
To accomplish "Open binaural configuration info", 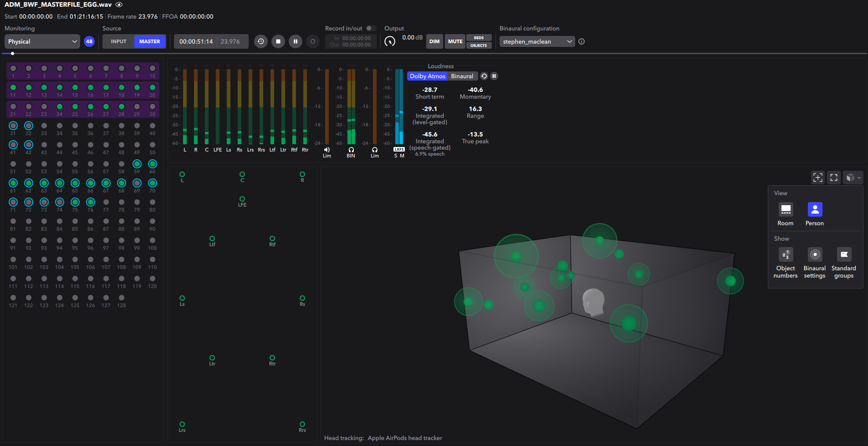I will [x=581, y=41].
